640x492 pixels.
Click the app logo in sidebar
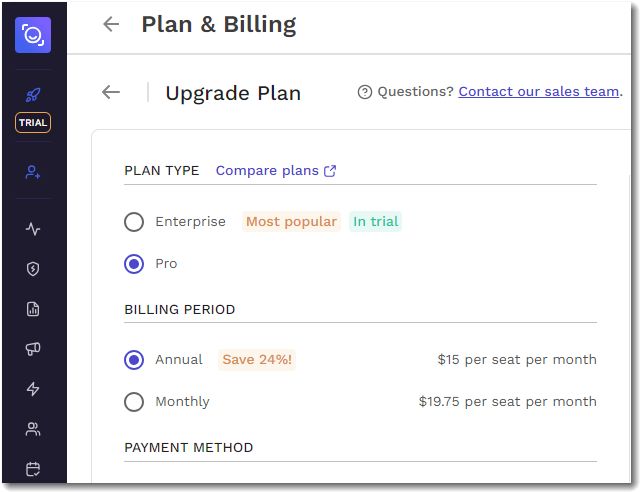(x=33, y=36)
